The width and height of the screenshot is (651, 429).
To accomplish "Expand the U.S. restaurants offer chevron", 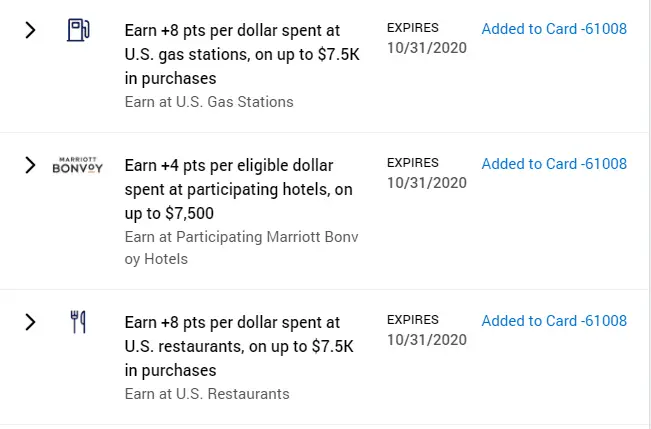I will coord(30,322).
